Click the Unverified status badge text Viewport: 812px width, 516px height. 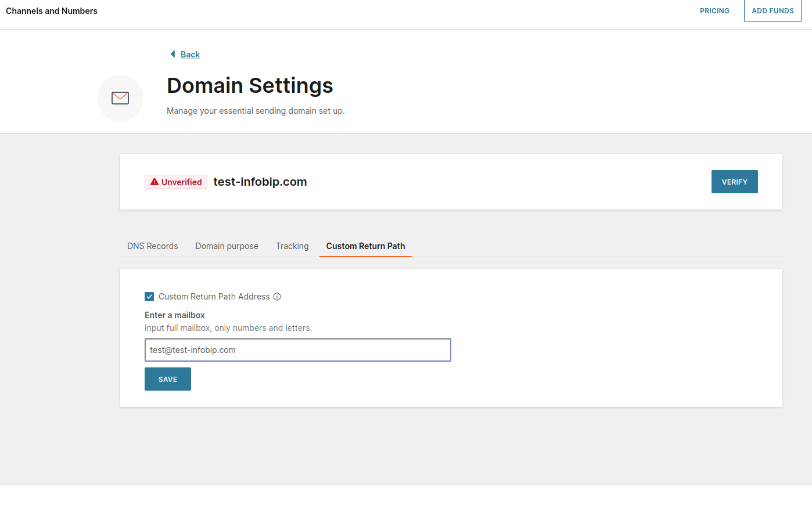pyautogui.click(x=181, y=182)
